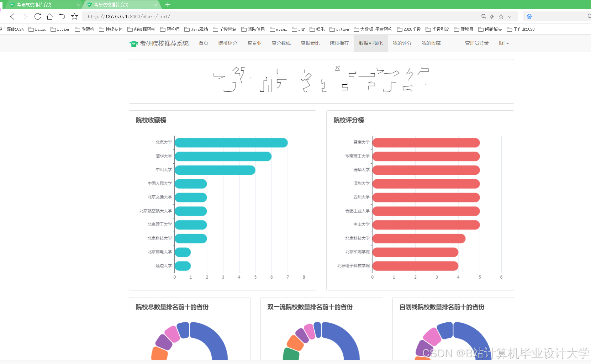This screenshot has height=364, width=591.
Task: Click the bookmark star next to the toolbar
Action: (74, 16)
